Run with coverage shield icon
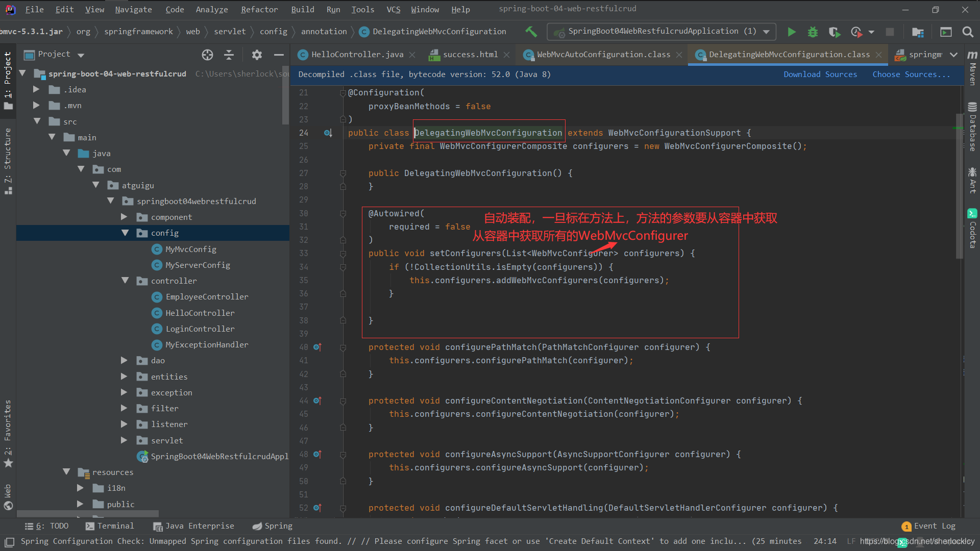Viewport: 980px width, 551px height. click(834, 32)
